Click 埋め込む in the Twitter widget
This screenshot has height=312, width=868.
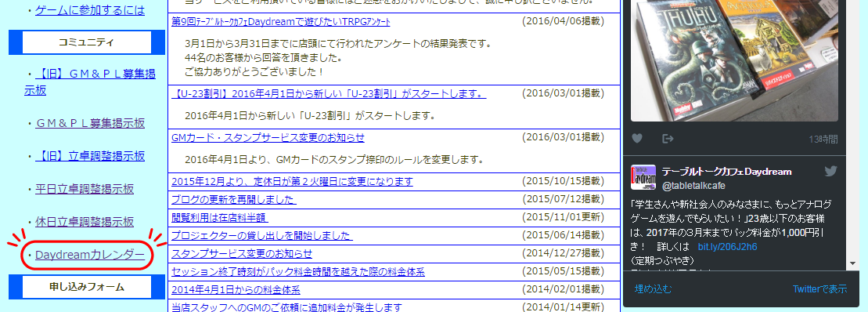click(x=654, y=288)
